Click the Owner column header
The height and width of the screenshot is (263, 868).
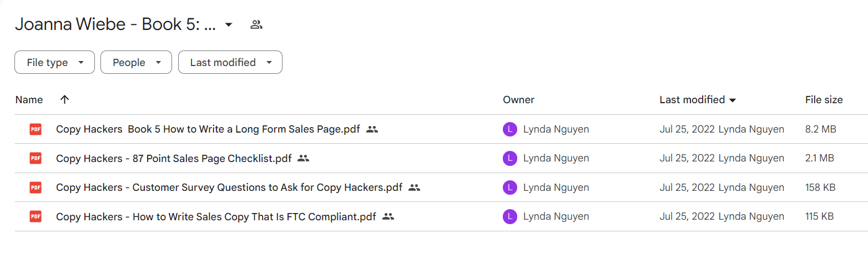pos(518,100)
